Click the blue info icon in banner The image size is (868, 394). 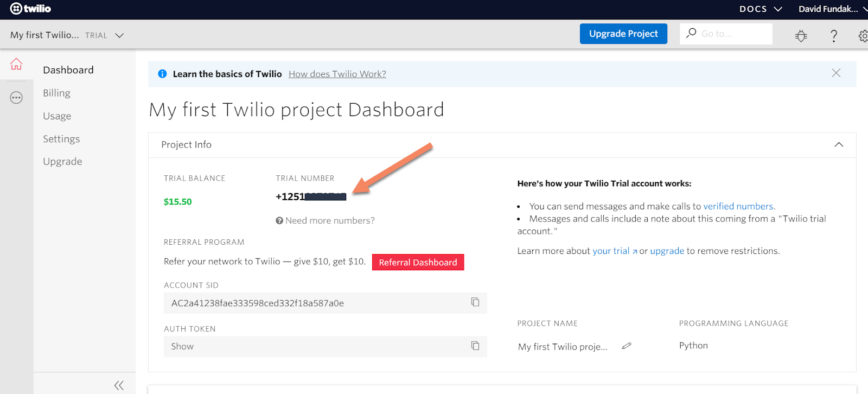pyautogui.click(x=162, y=74)
